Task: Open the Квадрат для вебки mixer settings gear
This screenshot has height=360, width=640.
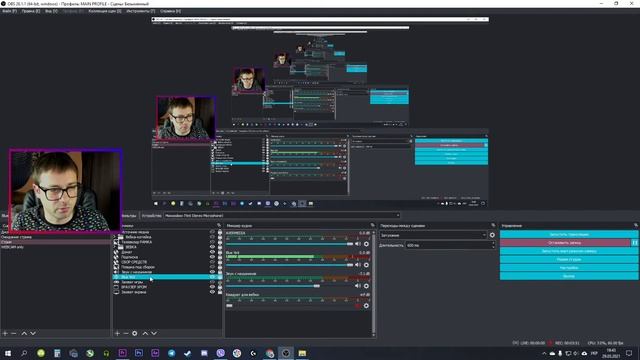Action: point(366,306)
